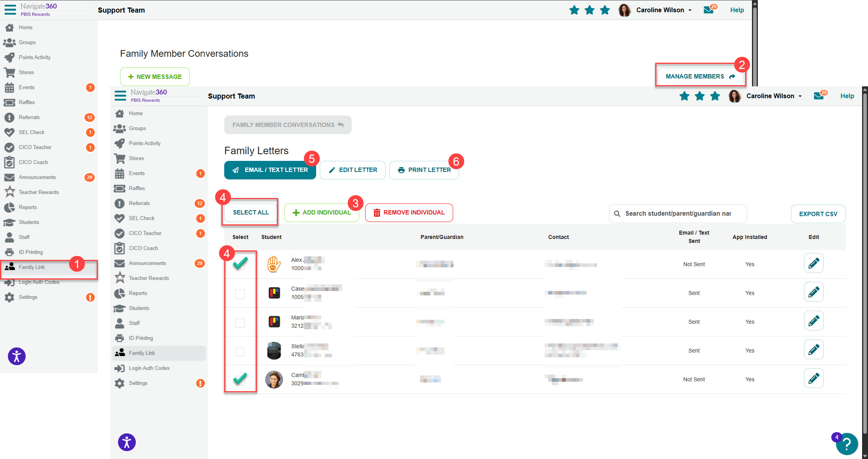Click the search student/parent/guardian name field
Screen dimensions: 868x459
click(x=678, y=213)
